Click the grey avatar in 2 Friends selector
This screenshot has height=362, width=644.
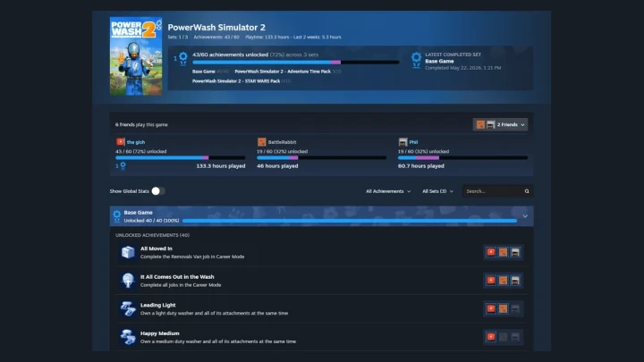tap(490, 124)
